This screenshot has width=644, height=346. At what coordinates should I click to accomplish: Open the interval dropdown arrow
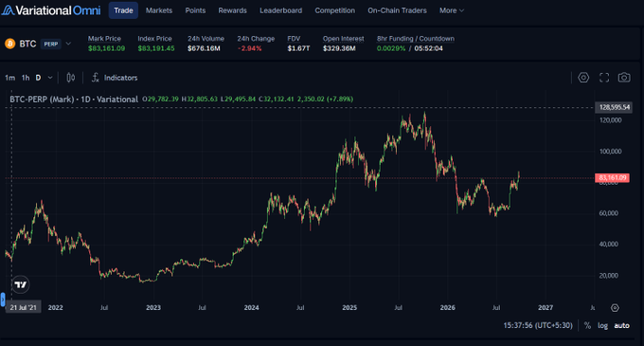pos(50,78)
